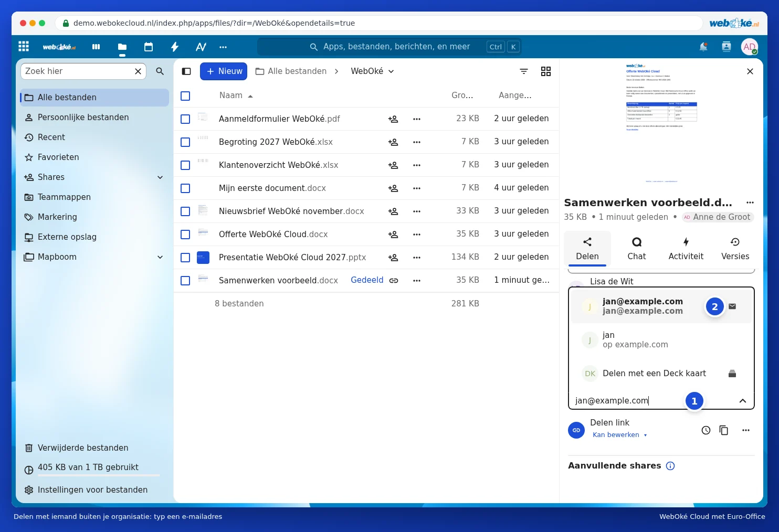Click share icon for Aanmeldformulier WebOké.pdf
The height and width of the screenshot is (532, 779).
[393, 119]
